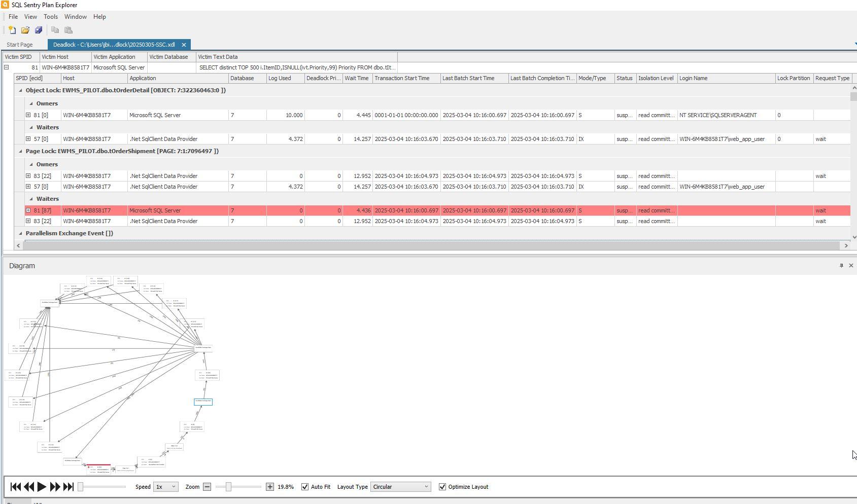Click the zoom out minus button
Image resolution: width=857 pixels, height=504 pixels.
pyautogui.click(x=207, y=487)
